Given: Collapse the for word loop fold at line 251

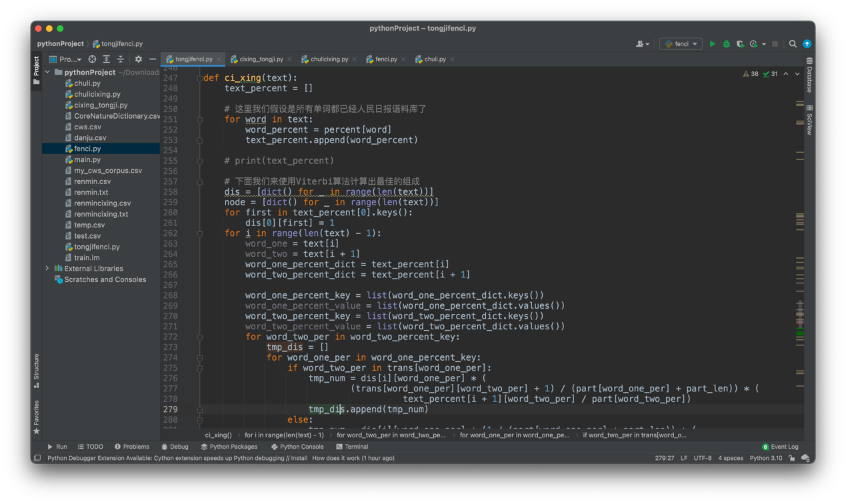Looking at the screenshot, I should (199, 119).
